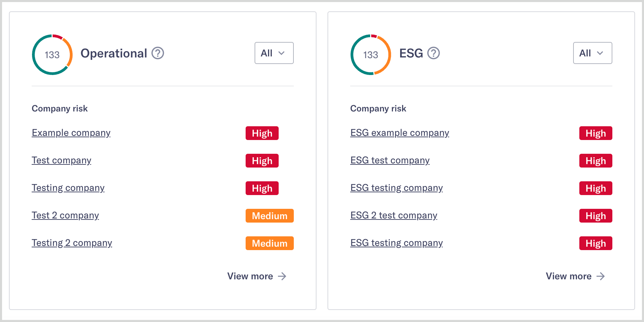This screenshot has width=644, height=322.
Task: Click the arrow next to ESG View more
Action: point(601,276)
